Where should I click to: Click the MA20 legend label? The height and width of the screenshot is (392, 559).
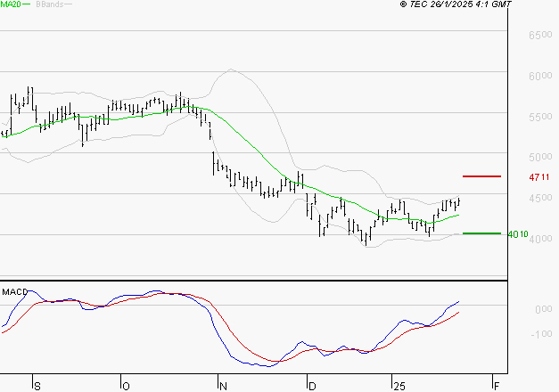[11, 4]
